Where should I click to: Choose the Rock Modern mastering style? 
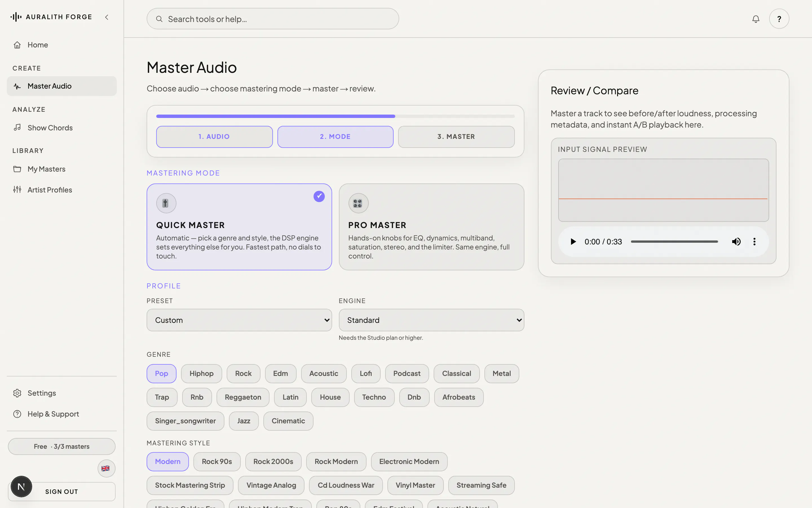click(336, 462)
